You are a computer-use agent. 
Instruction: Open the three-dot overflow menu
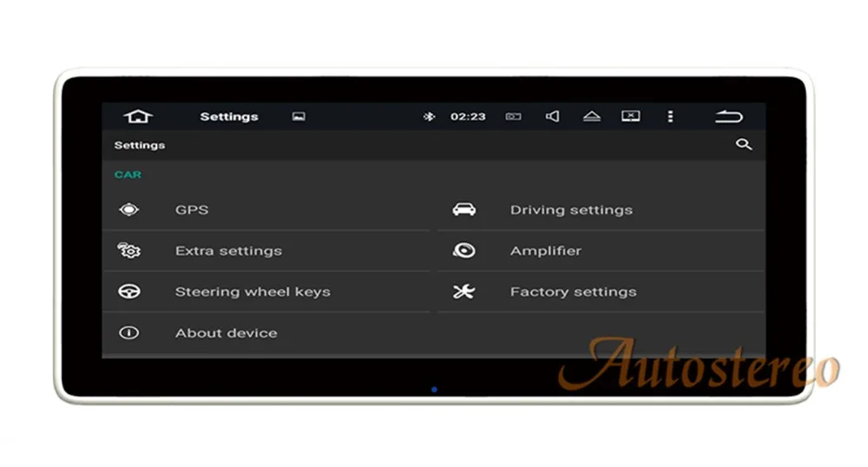point(670,116)
